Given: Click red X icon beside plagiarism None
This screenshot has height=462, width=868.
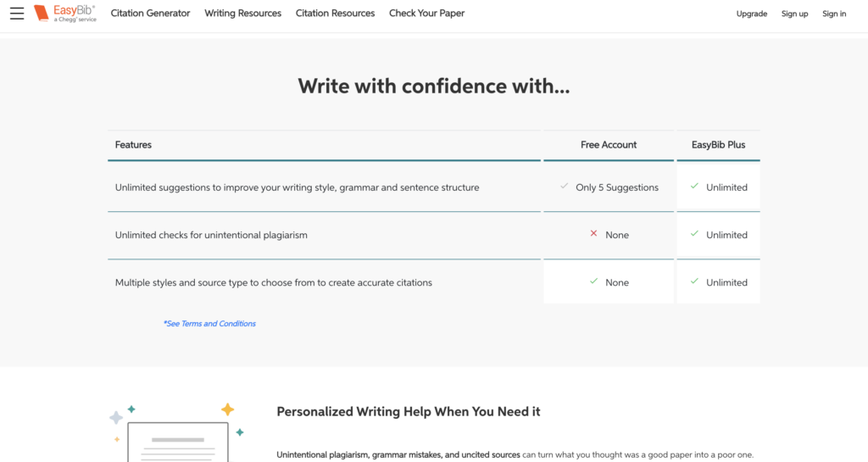Looking at the screenshot, I should tap(593, 234).
